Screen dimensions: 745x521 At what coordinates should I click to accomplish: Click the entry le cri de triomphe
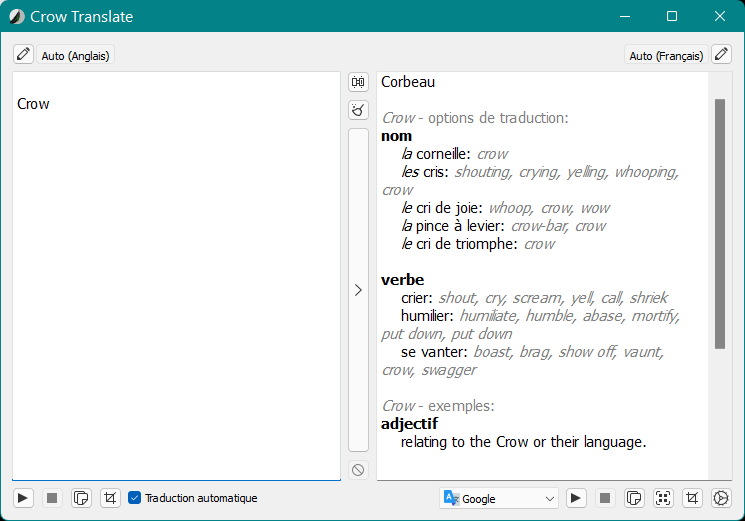coord(459,244)
